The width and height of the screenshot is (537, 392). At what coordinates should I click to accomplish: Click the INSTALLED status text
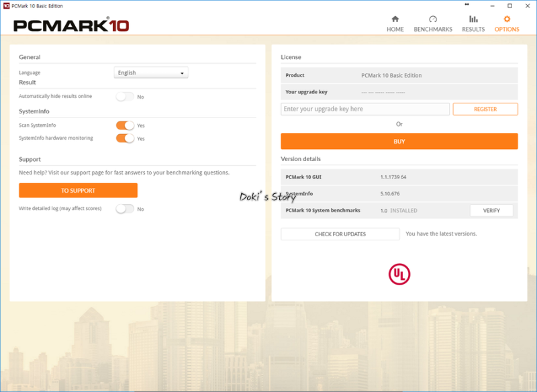point(404,211)
